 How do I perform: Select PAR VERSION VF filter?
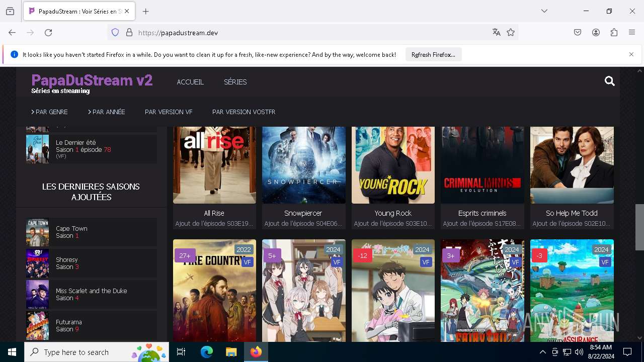[169, 112]
